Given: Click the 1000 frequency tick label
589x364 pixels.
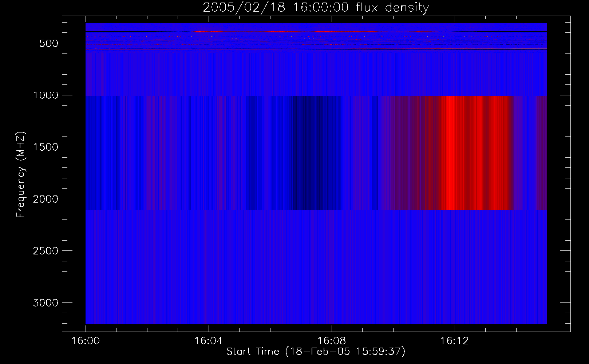Looking at the screenshot, I should point(46,95).
